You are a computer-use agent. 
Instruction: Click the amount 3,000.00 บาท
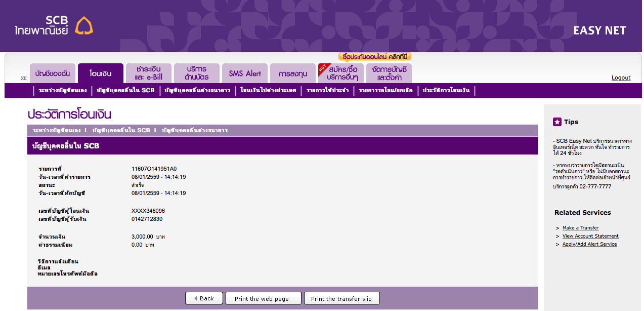coord(148,237)
